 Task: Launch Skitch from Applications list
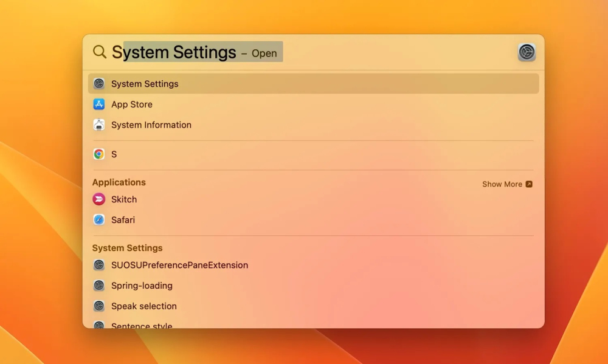124,199
